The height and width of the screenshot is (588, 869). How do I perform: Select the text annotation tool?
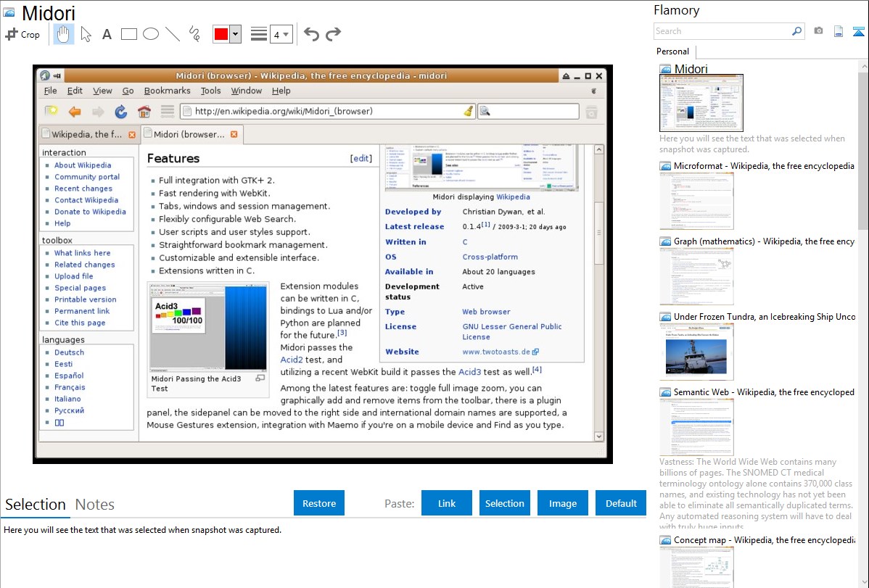(x=107, y=34)
